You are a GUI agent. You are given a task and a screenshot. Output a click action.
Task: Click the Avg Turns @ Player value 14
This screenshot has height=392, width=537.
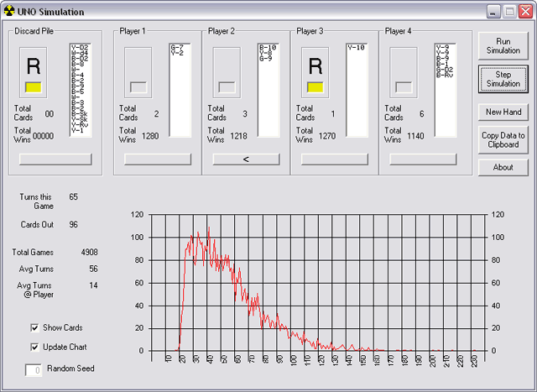point(93,285)
